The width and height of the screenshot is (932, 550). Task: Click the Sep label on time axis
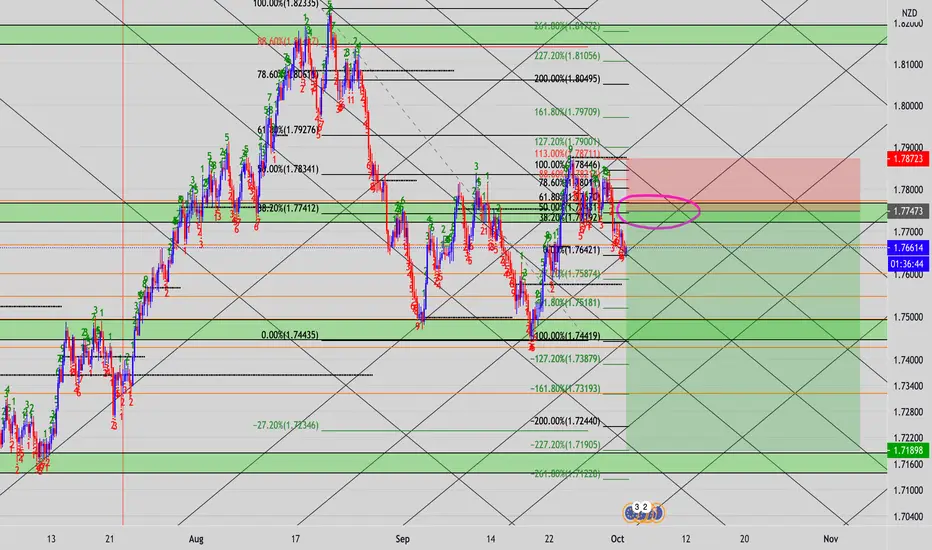point(402,539)
